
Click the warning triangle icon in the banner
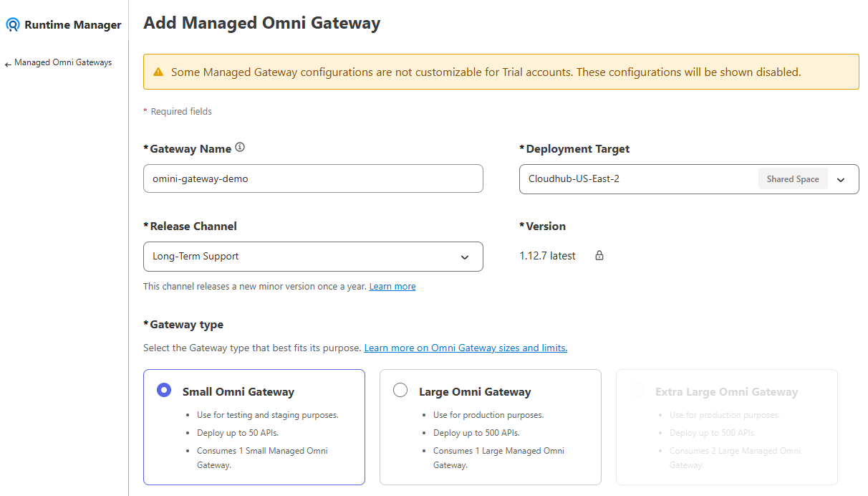click(x=158, y=72)
